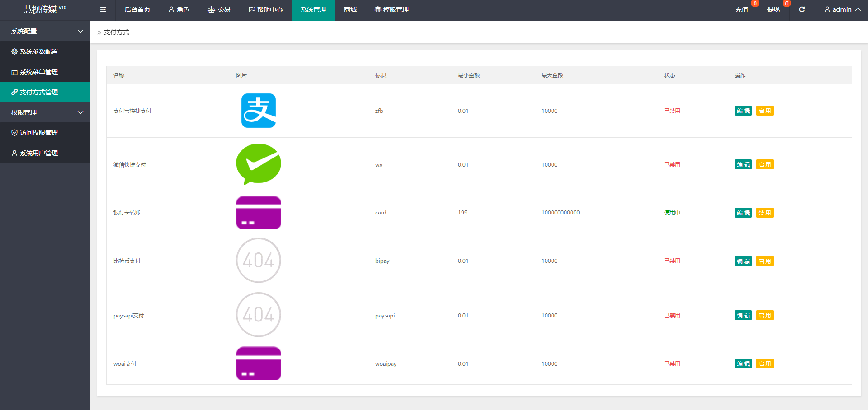The width and height of the screenshot is (868, 410).
Task: Switch to the 商城 top menu
Action: (350, 9)
